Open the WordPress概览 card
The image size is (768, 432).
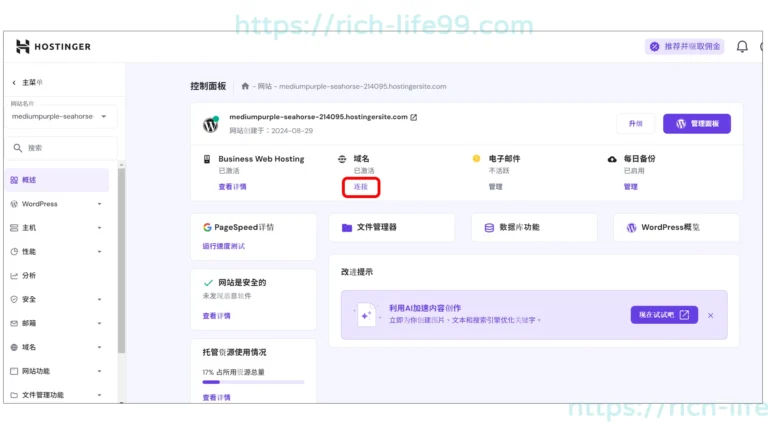tap(676, 227)
